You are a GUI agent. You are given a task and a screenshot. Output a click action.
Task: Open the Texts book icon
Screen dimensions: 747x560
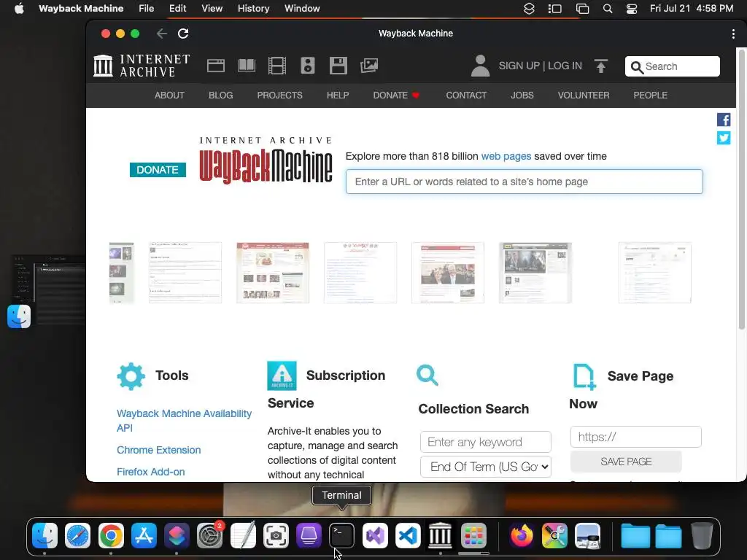click(x=247, y=66)
